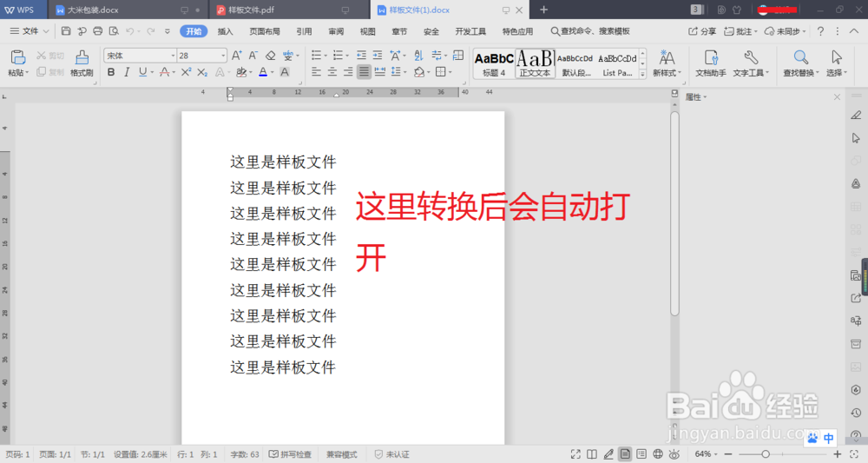The image size is (868, 463).
Task: Toggle Italic formatting
Action: (127, 72)
